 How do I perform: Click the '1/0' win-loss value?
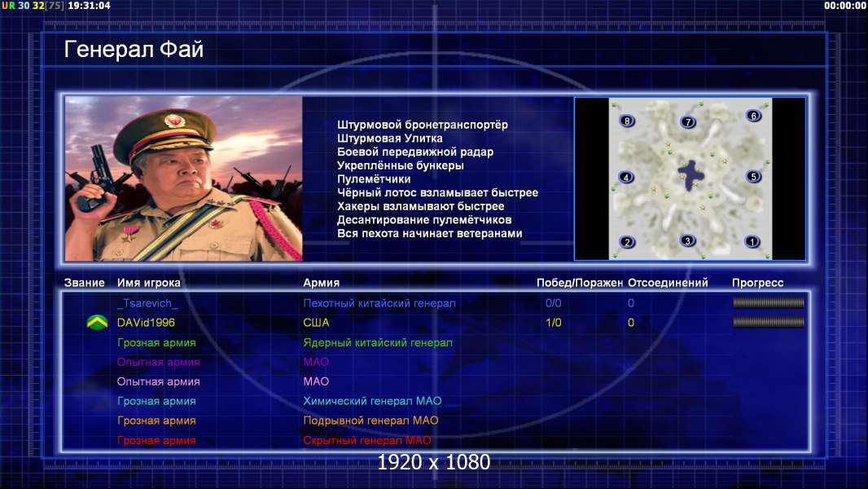tap(554, 322)
